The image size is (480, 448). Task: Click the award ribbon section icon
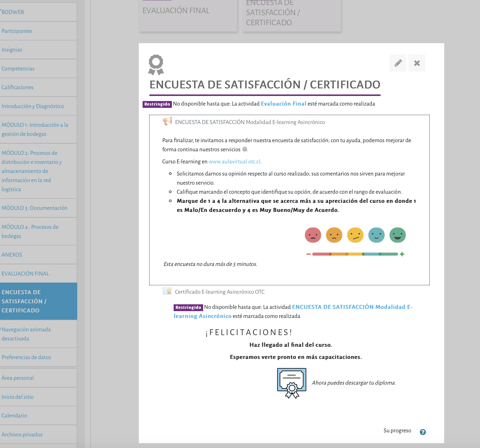pyautogui.click(x=156, y=65)
